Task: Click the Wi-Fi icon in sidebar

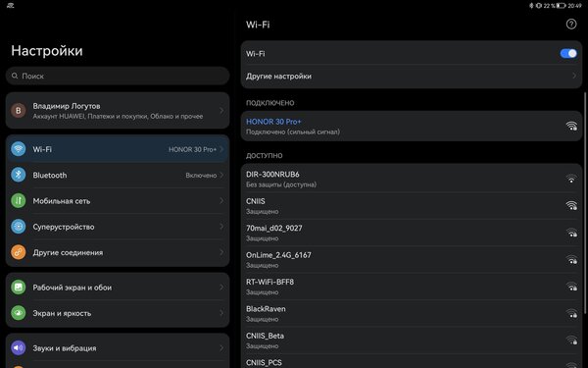Action: (x=18, y=149)
